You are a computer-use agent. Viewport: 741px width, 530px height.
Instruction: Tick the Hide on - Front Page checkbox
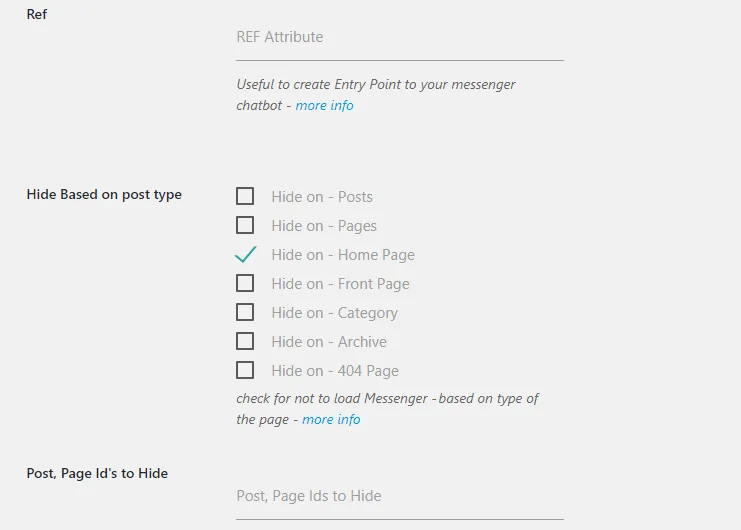[x=245, y=283]
